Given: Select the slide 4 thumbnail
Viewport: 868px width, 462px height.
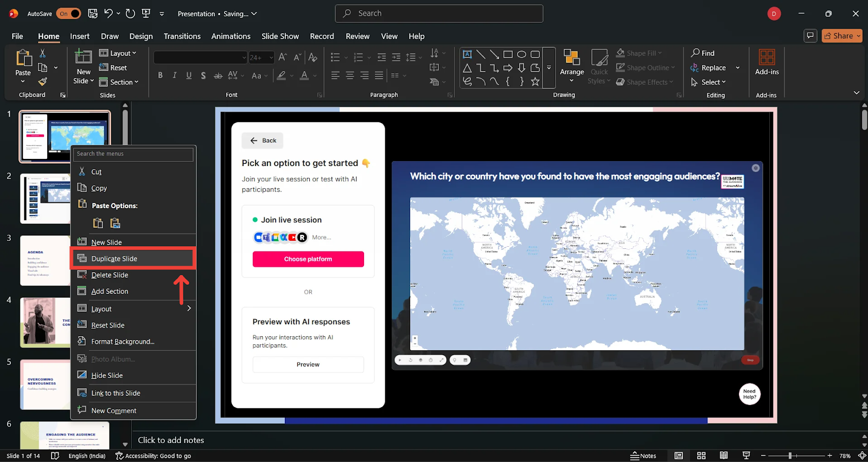Looking at the screenshot, I should (46, 322).
